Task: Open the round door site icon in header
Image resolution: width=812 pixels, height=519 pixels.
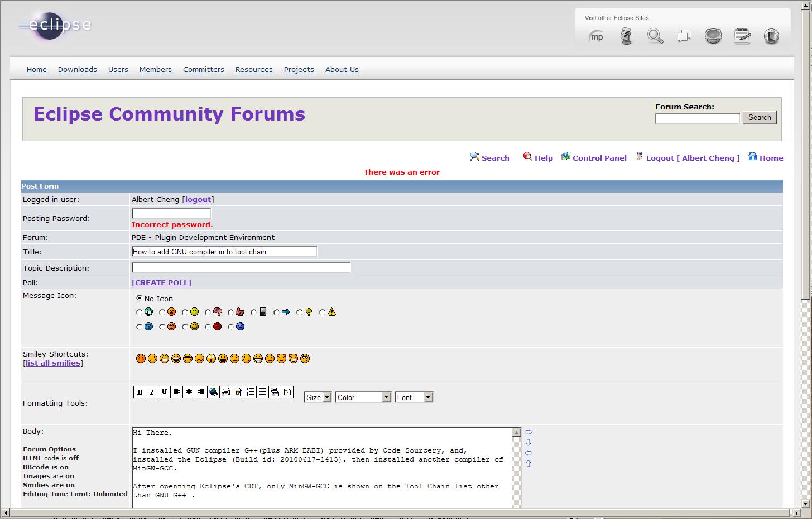Action: pyautogui.click(x=771, y=37)
